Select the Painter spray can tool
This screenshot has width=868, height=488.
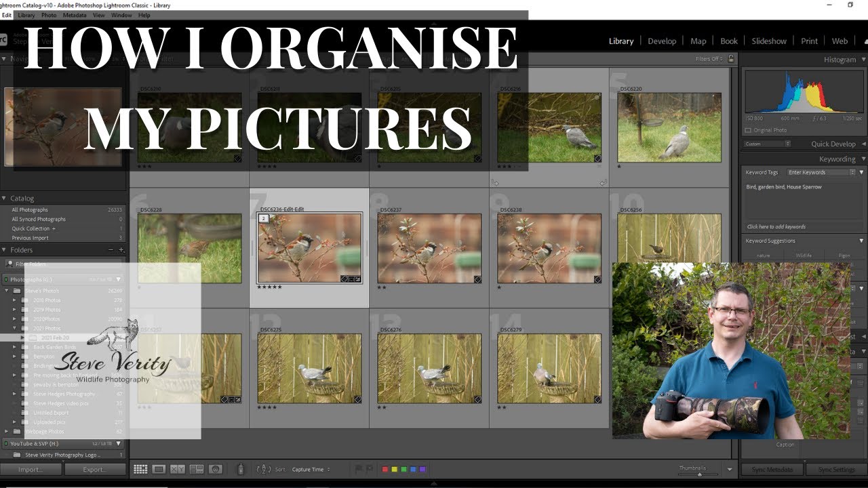pos(240,469)
